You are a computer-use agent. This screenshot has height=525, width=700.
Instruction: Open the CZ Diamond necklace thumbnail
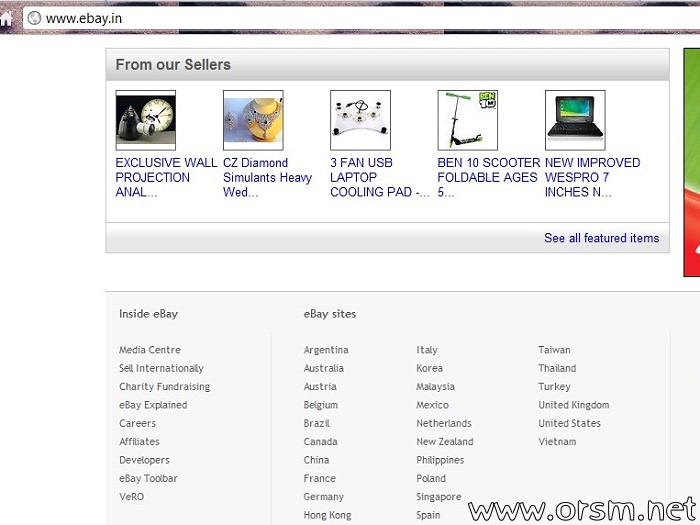coord(253,120)
